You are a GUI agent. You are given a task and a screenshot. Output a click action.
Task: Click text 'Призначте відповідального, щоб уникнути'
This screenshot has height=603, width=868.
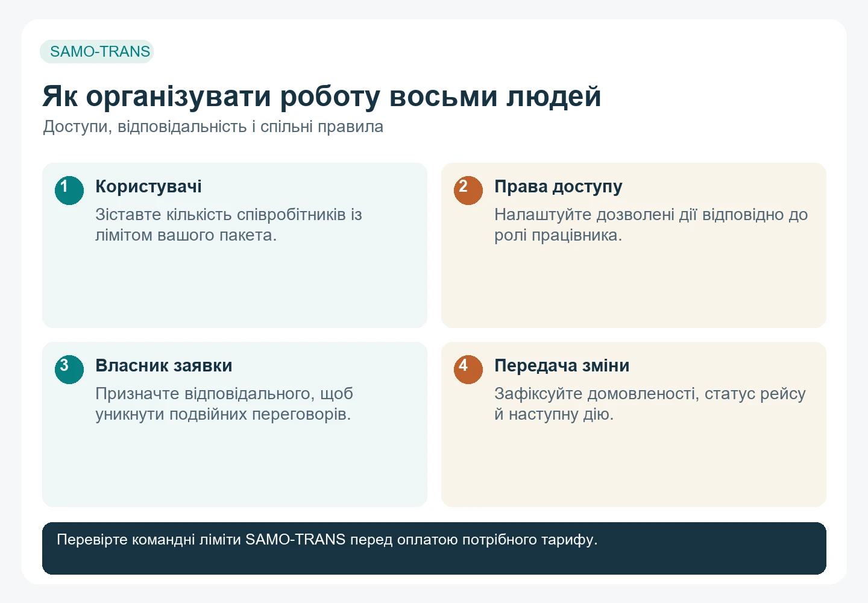pyautogui.click(x=224, y=404)
